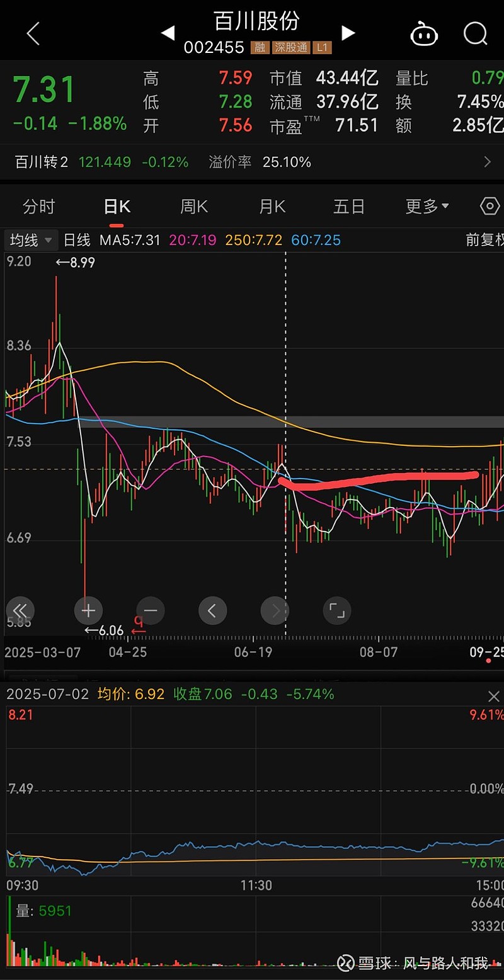Tap the double-left fast scroll chart button
The width and height of the screenshot is (504, 980).
tap(20, 610)
